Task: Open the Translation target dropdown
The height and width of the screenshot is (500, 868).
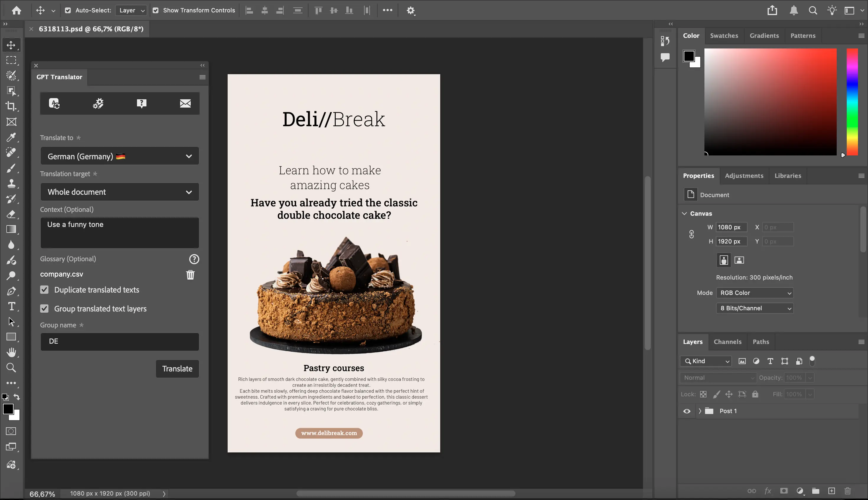Action: [119, 192]
